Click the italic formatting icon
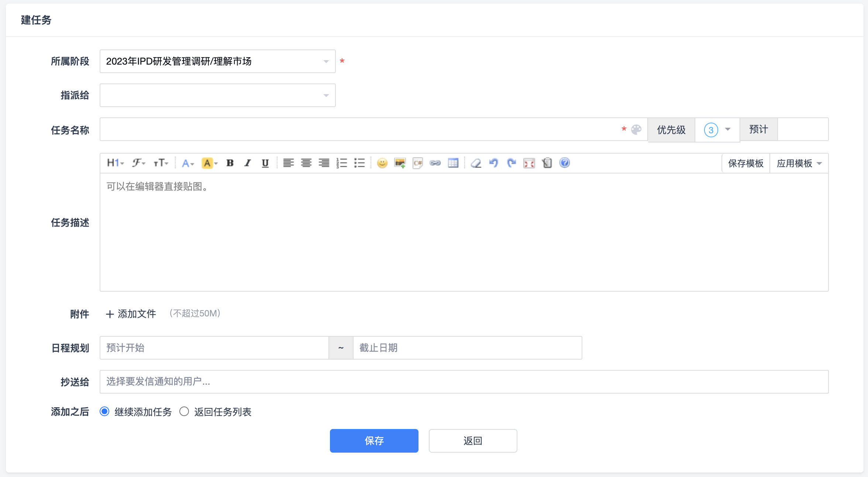Viewport: 868px width, 477px height. [x=247, y=163]
